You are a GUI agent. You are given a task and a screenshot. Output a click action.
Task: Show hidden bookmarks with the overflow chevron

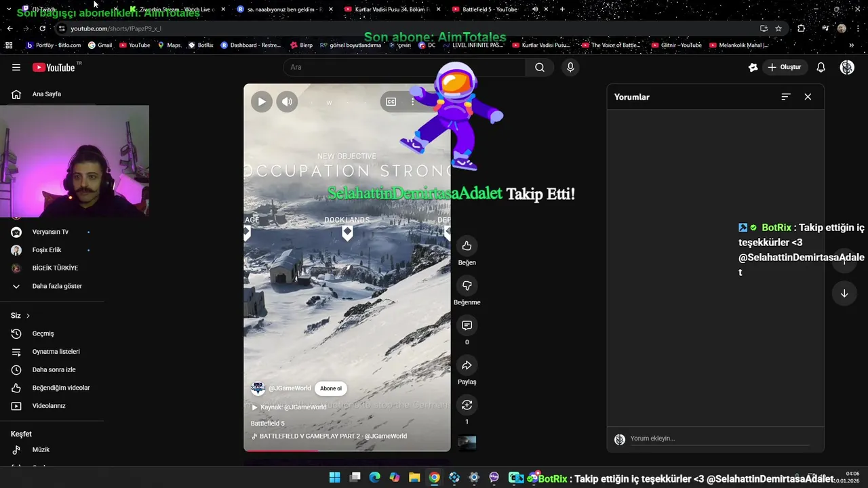point(852,45)
